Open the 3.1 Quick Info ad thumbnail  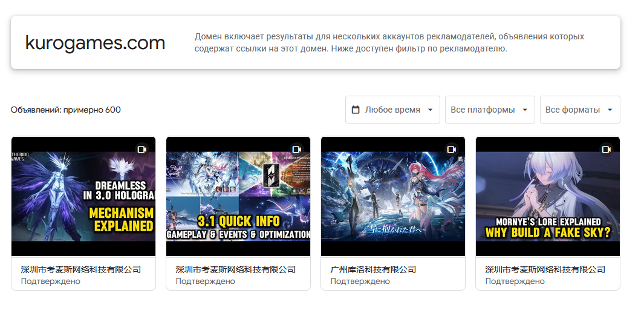(x=238, y=197)
